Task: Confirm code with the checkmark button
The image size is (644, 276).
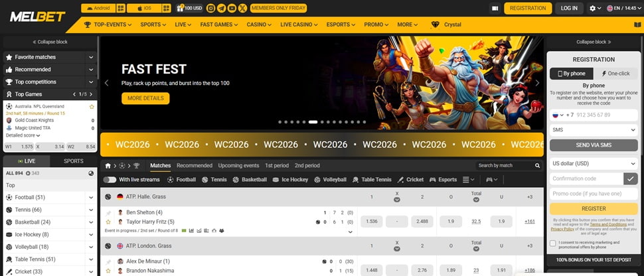Action: tap(631, 178)
